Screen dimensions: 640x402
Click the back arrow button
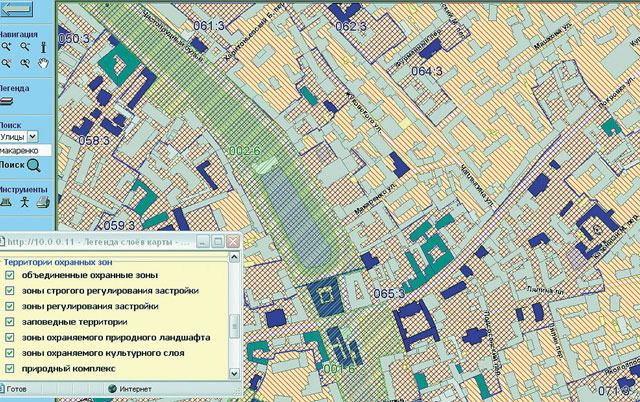(x=16, y=9)
